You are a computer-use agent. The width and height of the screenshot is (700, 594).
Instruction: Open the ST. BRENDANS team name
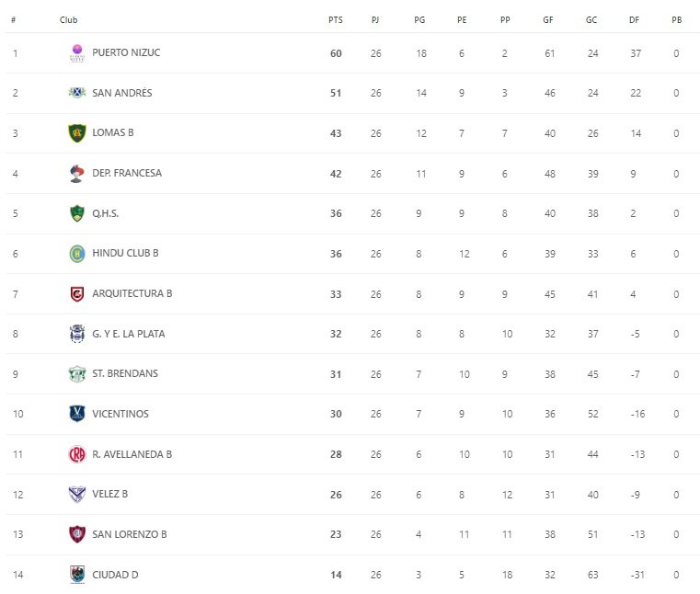(x=126, y=374)
